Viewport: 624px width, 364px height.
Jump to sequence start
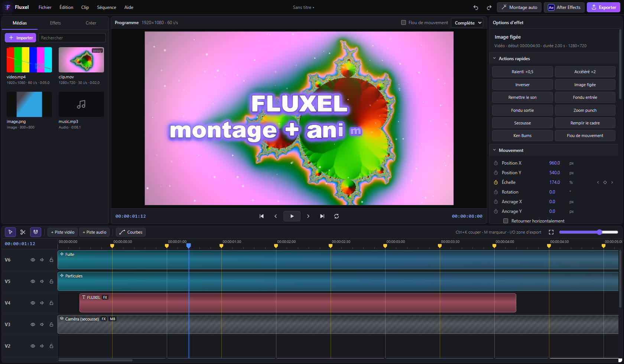pos(261,216)
